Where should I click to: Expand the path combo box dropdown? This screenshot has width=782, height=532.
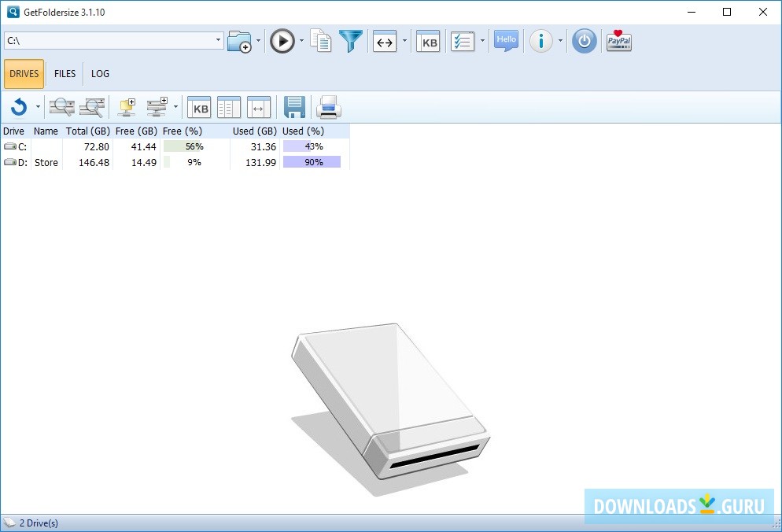click(x=219, y=41)
